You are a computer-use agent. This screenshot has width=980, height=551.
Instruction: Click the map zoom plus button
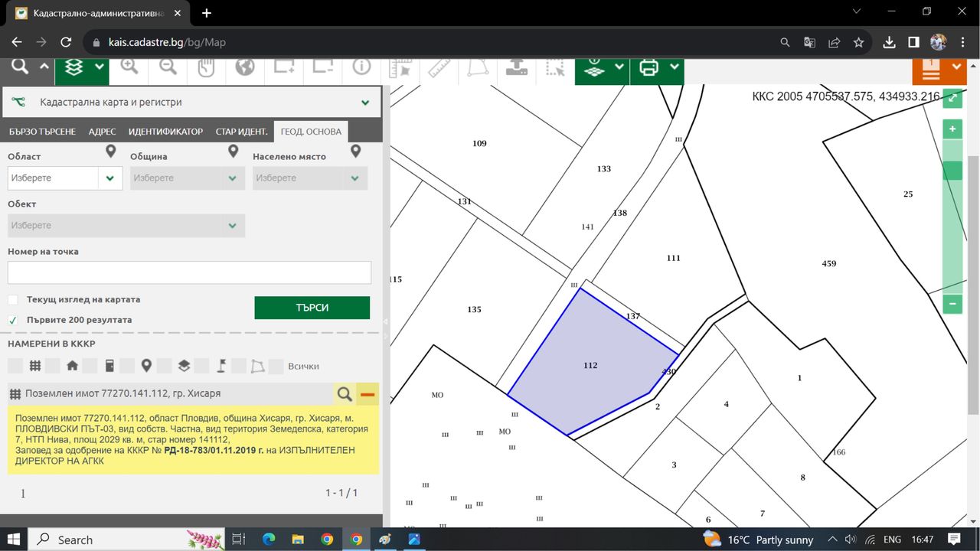coord(952,129)
